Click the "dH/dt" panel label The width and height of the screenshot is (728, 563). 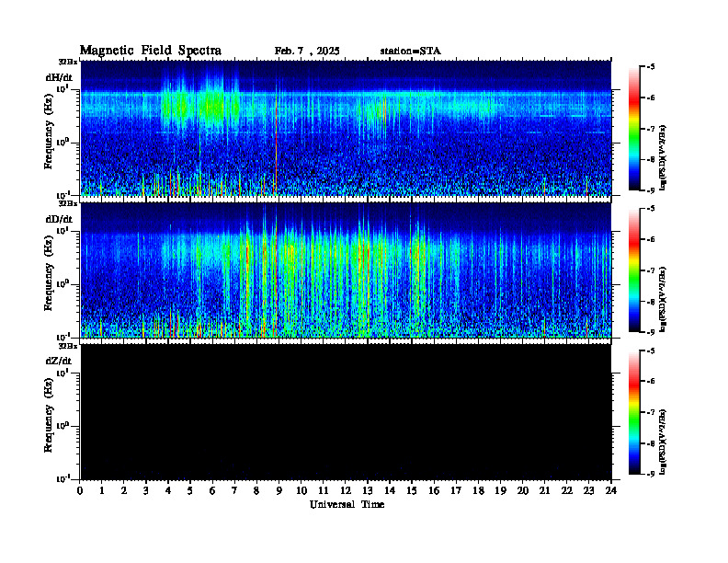tap(59, 77)
